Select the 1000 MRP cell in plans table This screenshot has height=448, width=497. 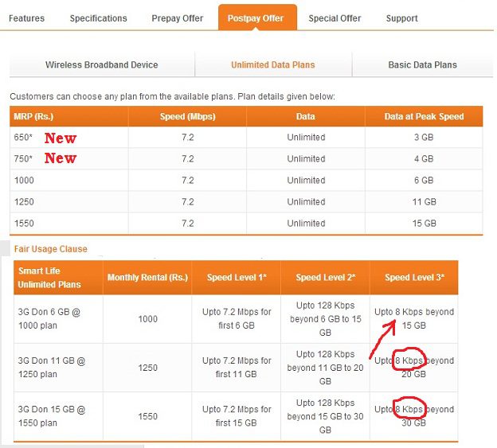68,180
